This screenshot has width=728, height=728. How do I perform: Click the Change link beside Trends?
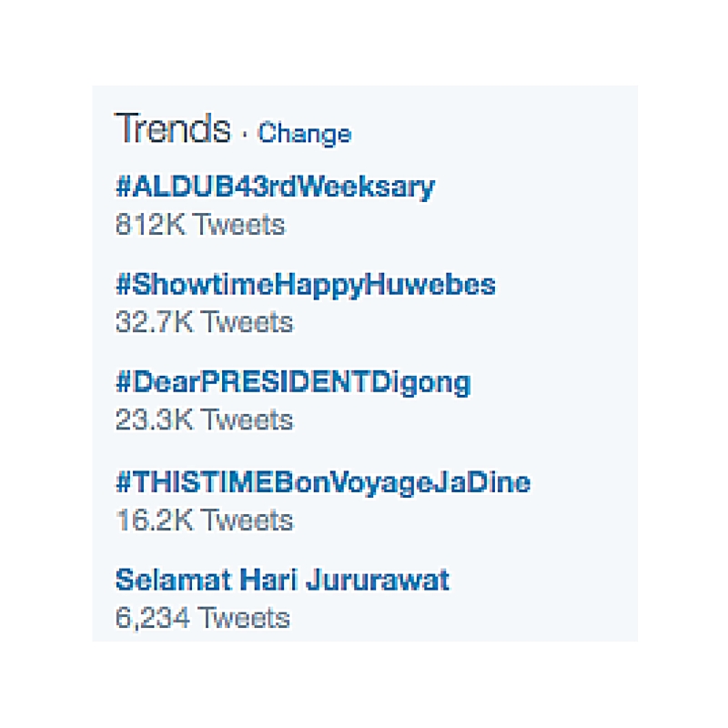tap(304, 134)
